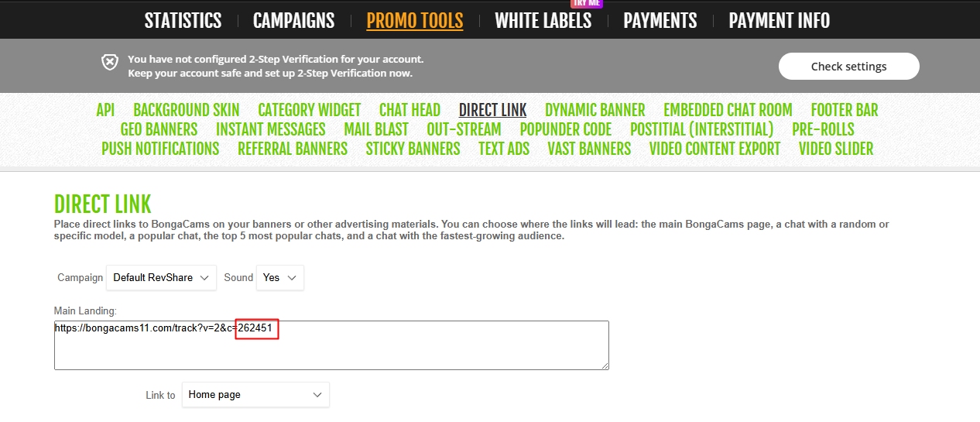Open the Embedded Chat Room tool
The height and width of the screenshot is (422, 980).
pyautogui.click(x=728, y=110)
